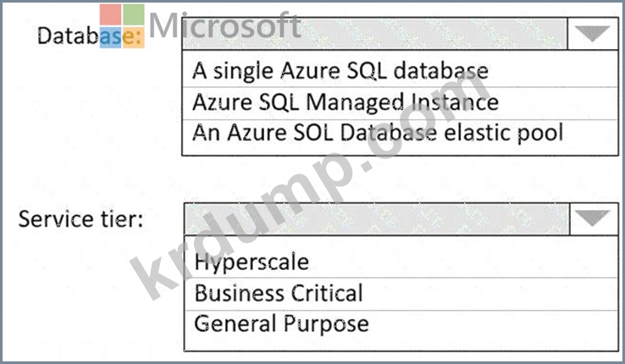The width and height of the screenshot is (625, 364).
Task: Click the Microsoft wordmark text
Action: click(224, 25)
